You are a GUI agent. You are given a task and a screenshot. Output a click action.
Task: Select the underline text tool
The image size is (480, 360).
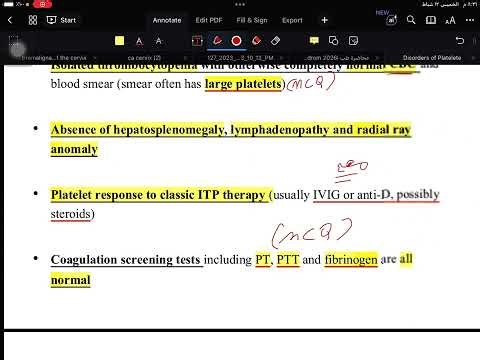coord(139,41)
